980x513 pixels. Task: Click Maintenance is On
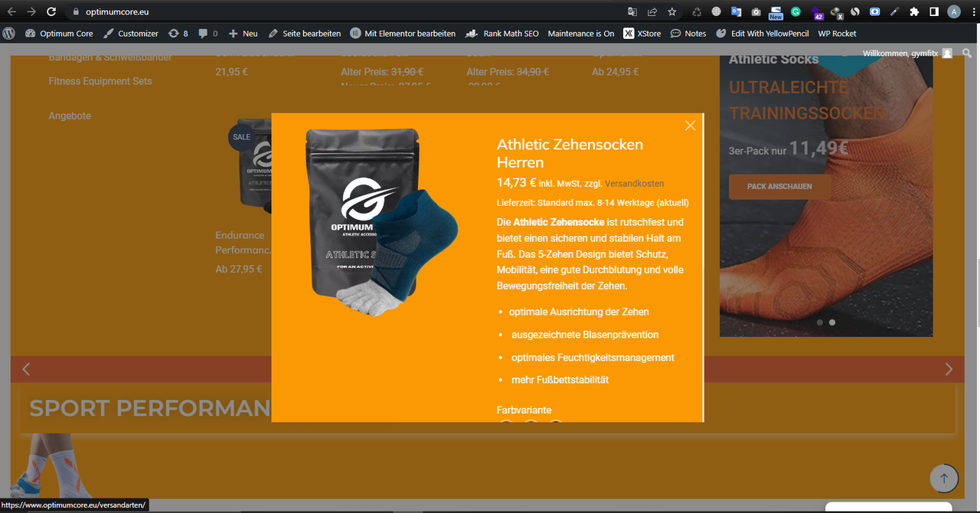581,33
